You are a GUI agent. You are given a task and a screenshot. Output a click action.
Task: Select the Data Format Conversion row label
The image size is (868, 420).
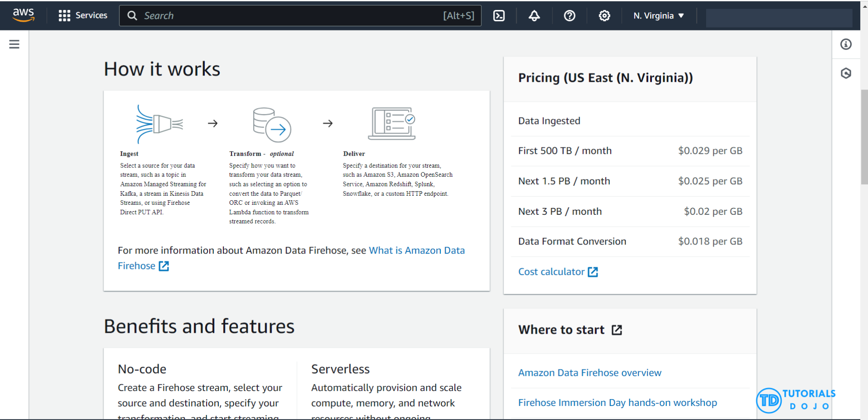[x=572, y=241]
